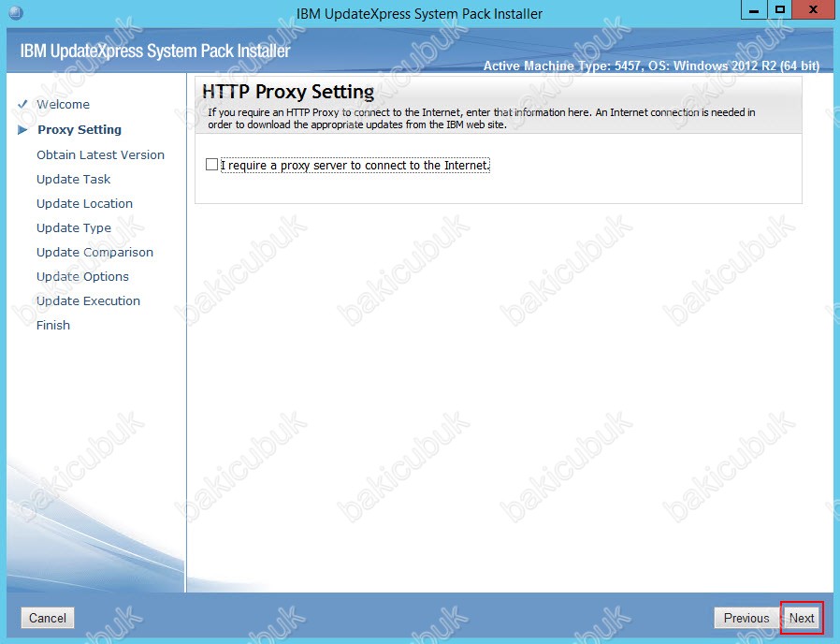Click the checkmark icon beside Welcome

[x=22, y=104]
